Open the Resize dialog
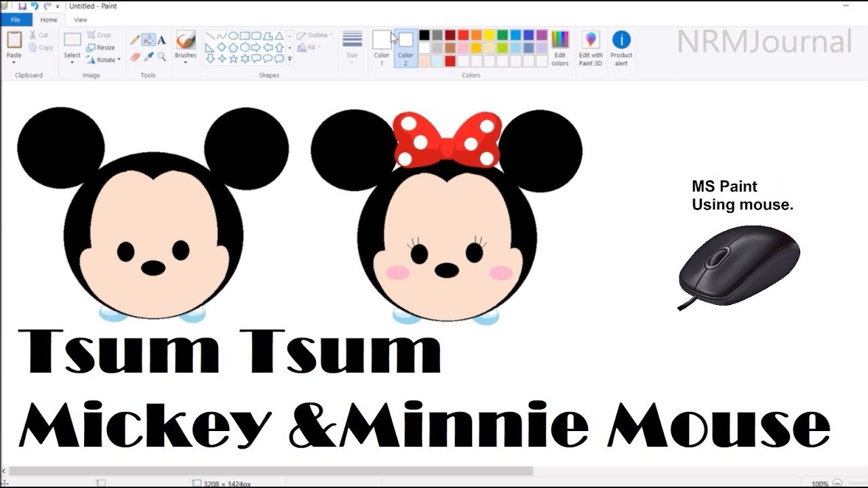This screenshot has height=488, width=868. click(x=101, y=47)
